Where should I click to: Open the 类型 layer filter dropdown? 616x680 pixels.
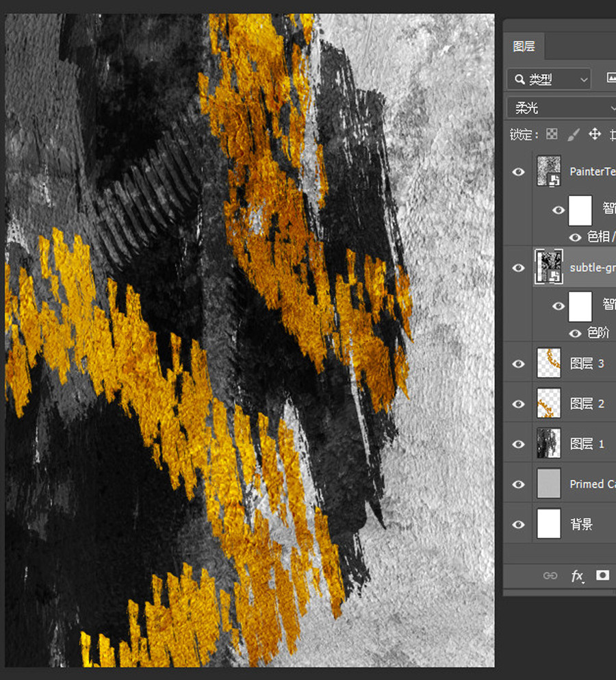click(x=549, y=79)
